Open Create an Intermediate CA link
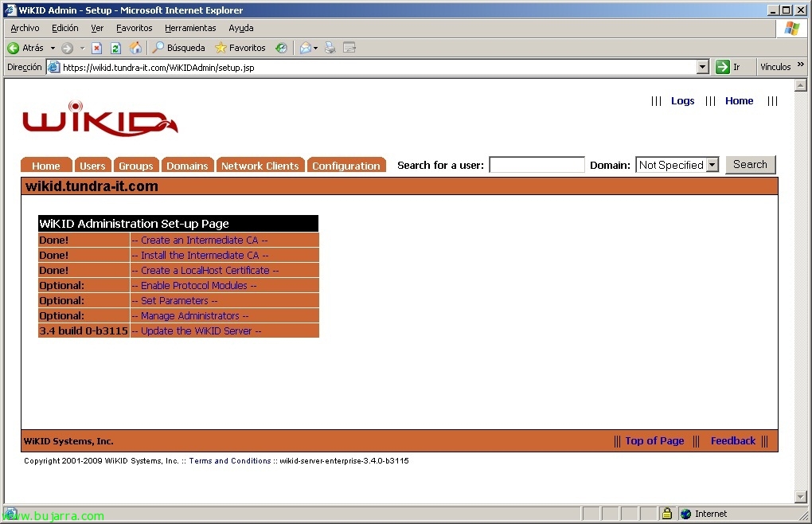Viewport: 812px width, 524px height. click(199, 240)
